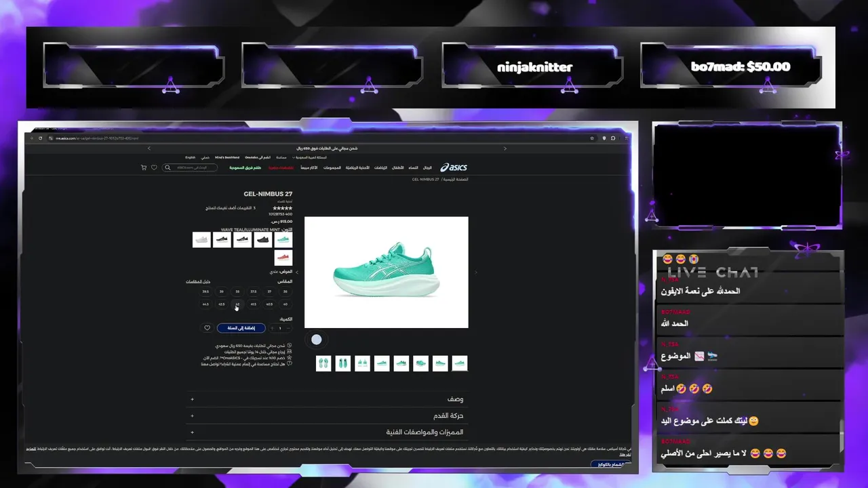Increase quantity with plus button

click(x=272, y=328)
